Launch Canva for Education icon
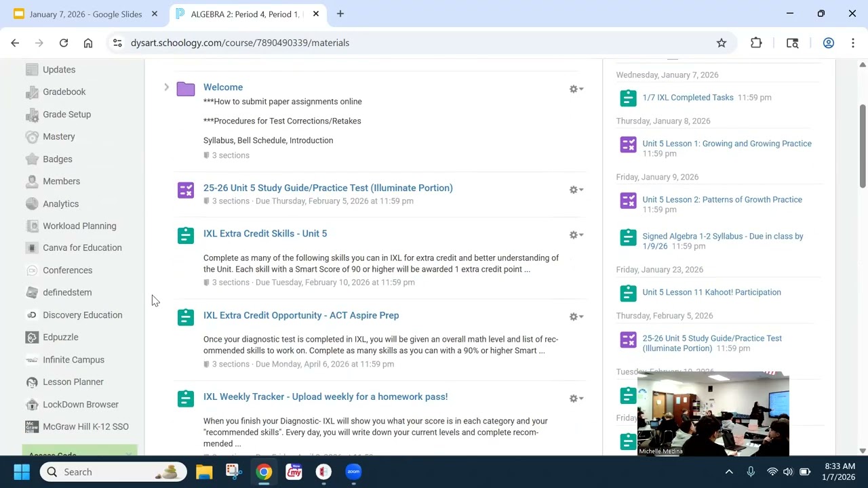Viewport: 868px width, 488px height. pyautogui.click(x=32, y=247)
